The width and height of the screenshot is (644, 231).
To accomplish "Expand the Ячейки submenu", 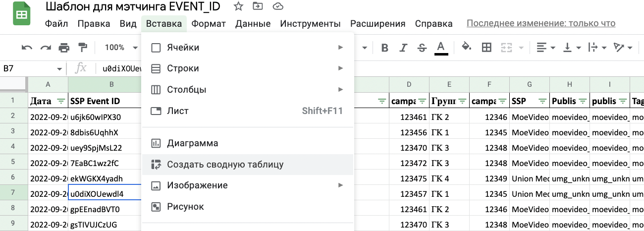I will tap(247, 48).
